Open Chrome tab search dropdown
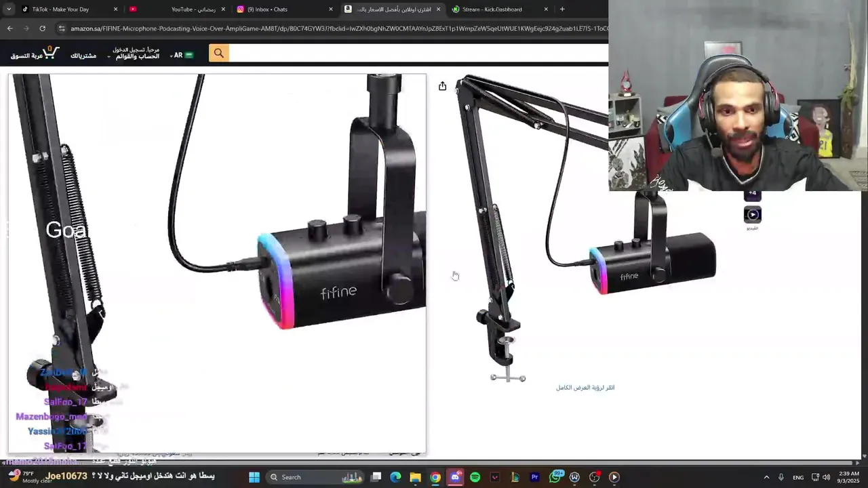 click(9, 9)
